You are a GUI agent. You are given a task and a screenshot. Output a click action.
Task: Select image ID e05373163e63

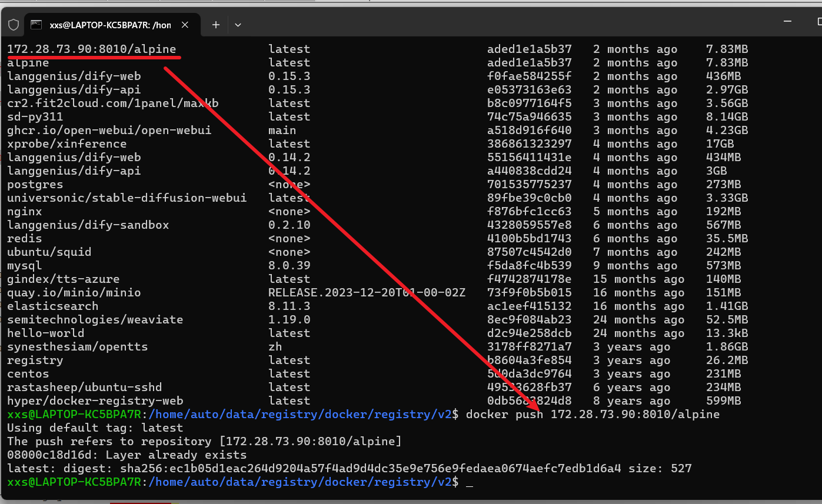click(x=529, y=90)
